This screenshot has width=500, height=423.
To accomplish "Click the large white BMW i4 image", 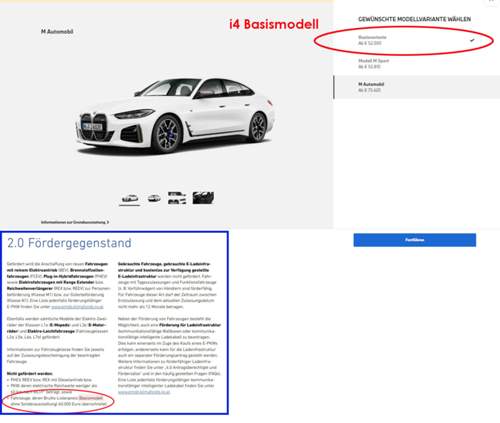I will pyautogui.click(x=175, y=117).
